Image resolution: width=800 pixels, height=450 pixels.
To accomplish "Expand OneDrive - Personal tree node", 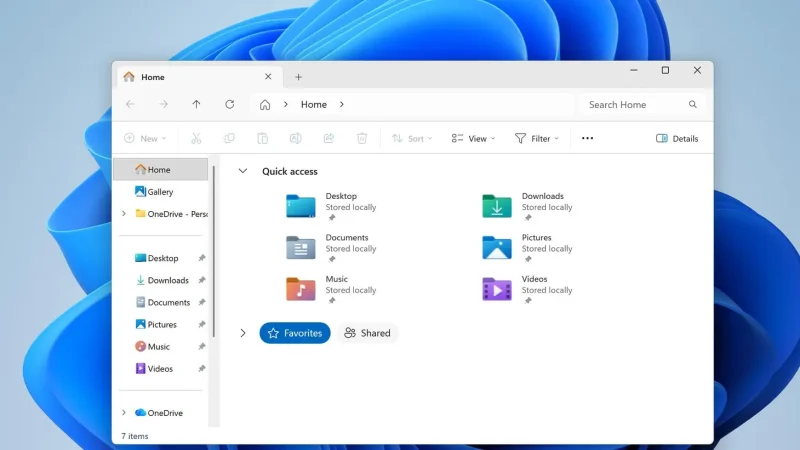I will pos(123,214).
